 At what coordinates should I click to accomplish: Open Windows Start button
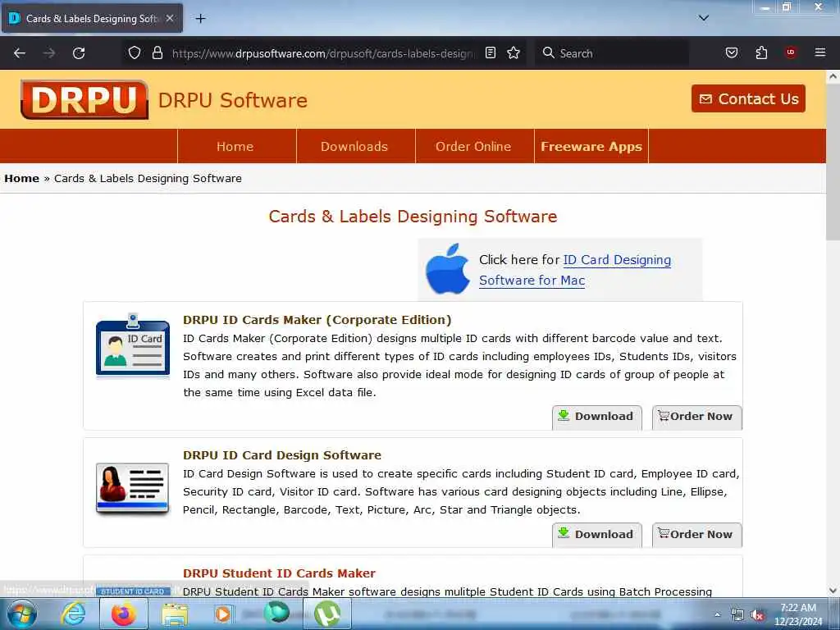coord(22,614)
